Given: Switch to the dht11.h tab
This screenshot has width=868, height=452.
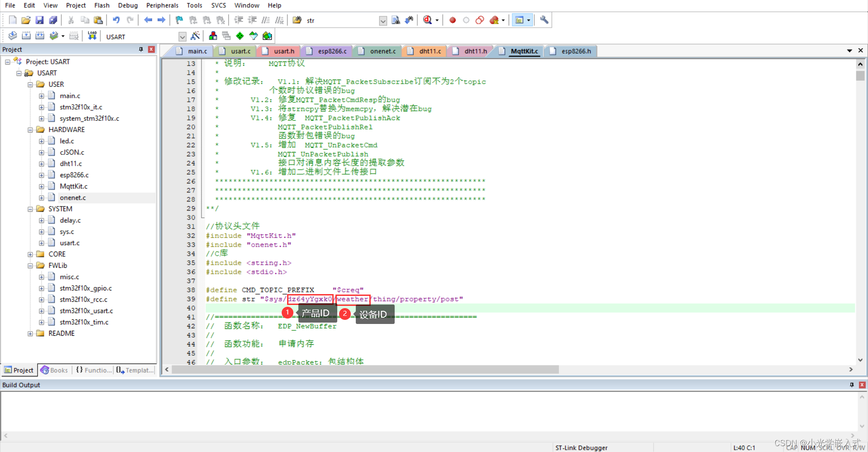Looking at the screenshot, I should coord(470,51).
